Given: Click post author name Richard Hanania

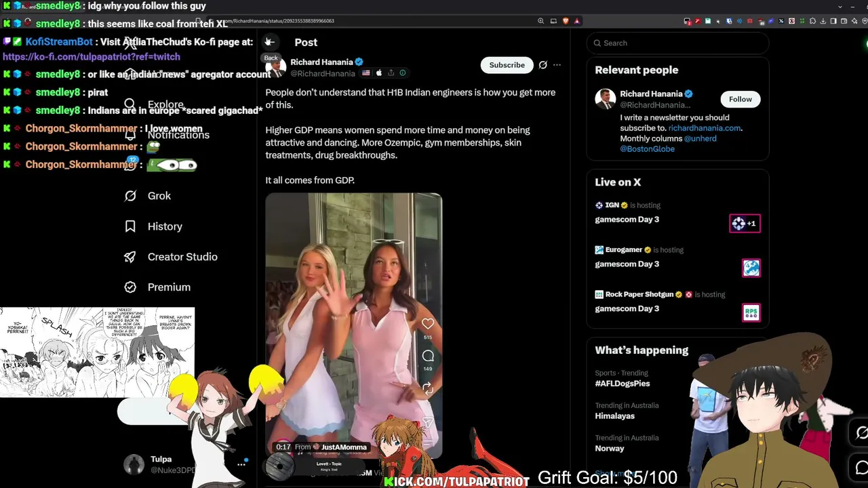Looking at the screenshot, I should point(321,62).
